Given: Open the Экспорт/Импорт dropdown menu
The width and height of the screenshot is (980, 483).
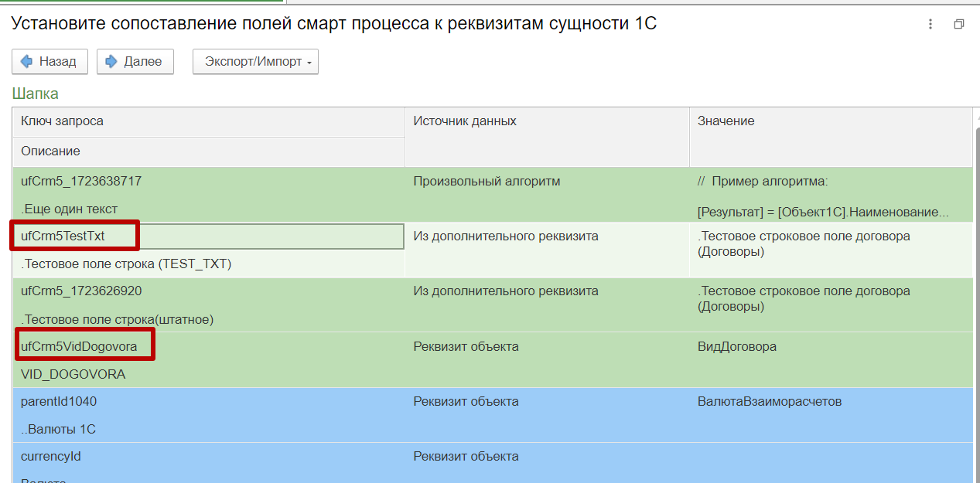Looking at the screenshot, I should (255, 62).
